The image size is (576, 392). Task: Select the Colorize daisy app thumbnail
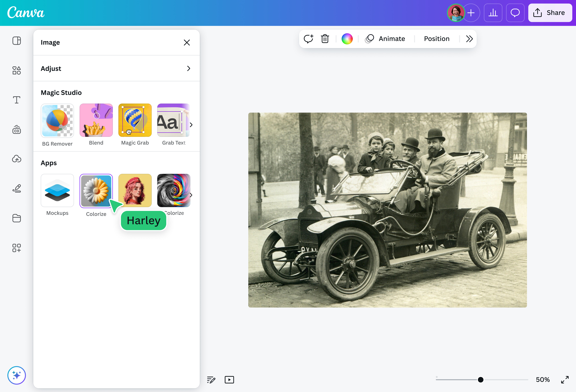[x=96, y=191]
